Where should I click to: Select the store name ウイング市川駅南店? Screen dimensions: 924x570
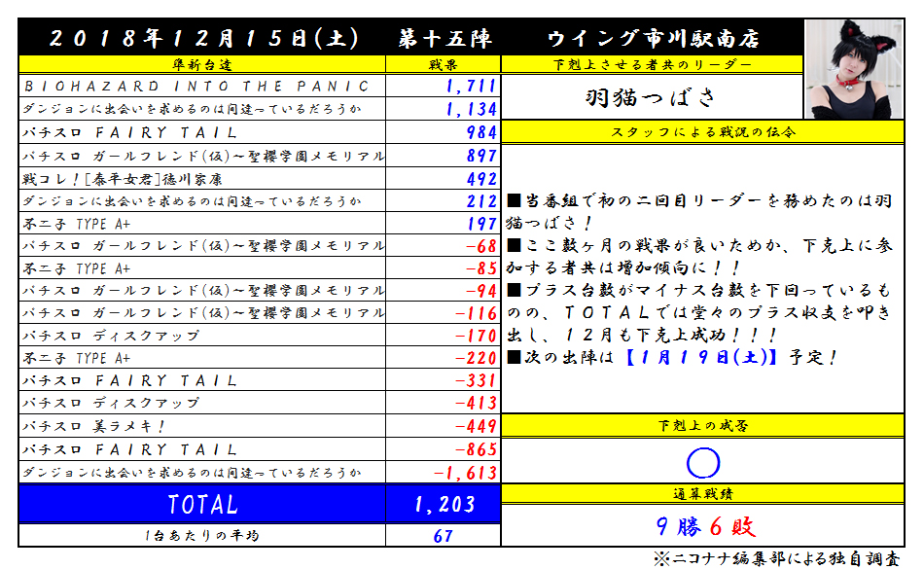(x=653, y=39)
